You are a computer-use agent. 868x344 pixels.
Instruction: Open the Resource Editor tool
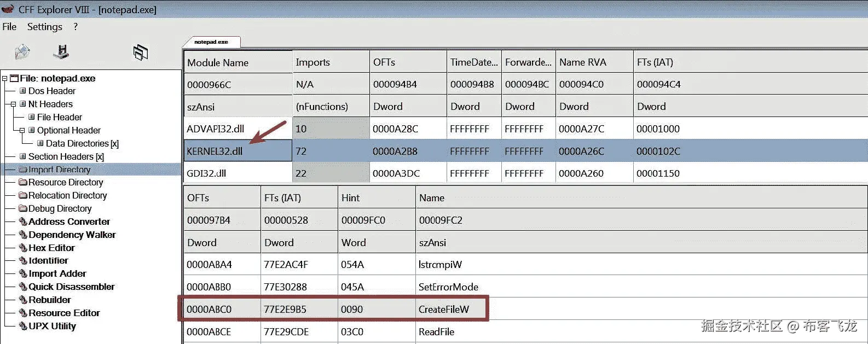click(64, 313)
